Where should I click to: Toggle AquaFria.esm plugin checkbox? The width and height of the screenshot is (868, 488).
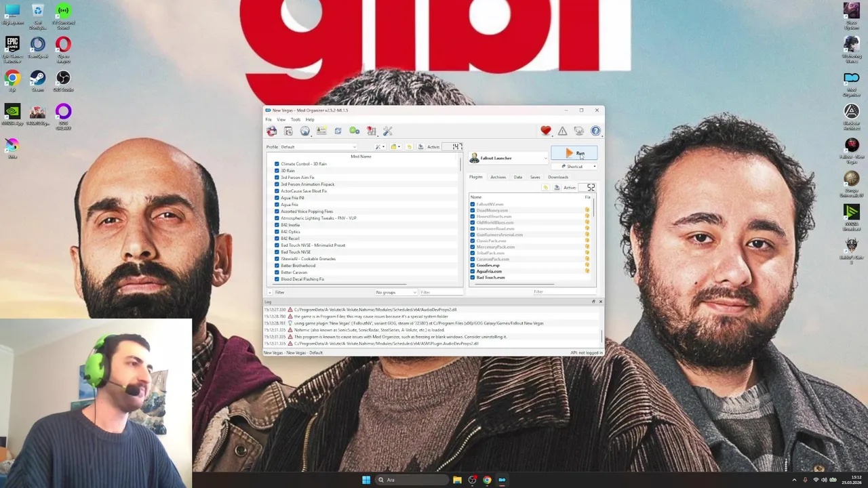(473, 272)
